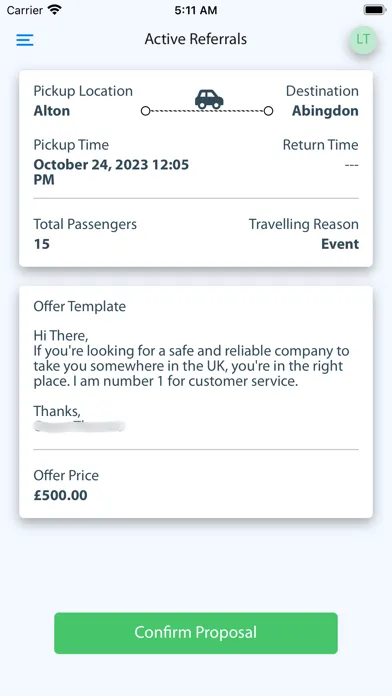
Task: Select the Abingdon destination text
Action: (x=325, y=111)
